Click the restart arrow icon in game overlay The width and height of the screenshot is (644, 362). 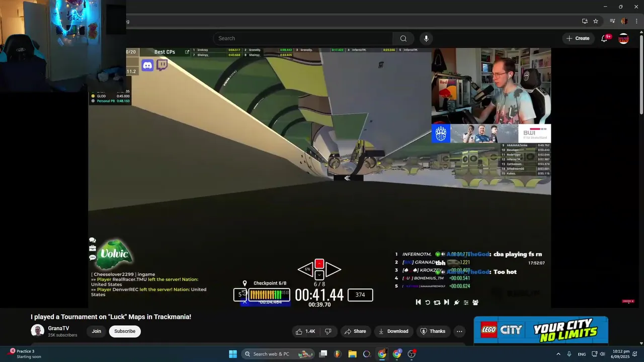[428, 302]
